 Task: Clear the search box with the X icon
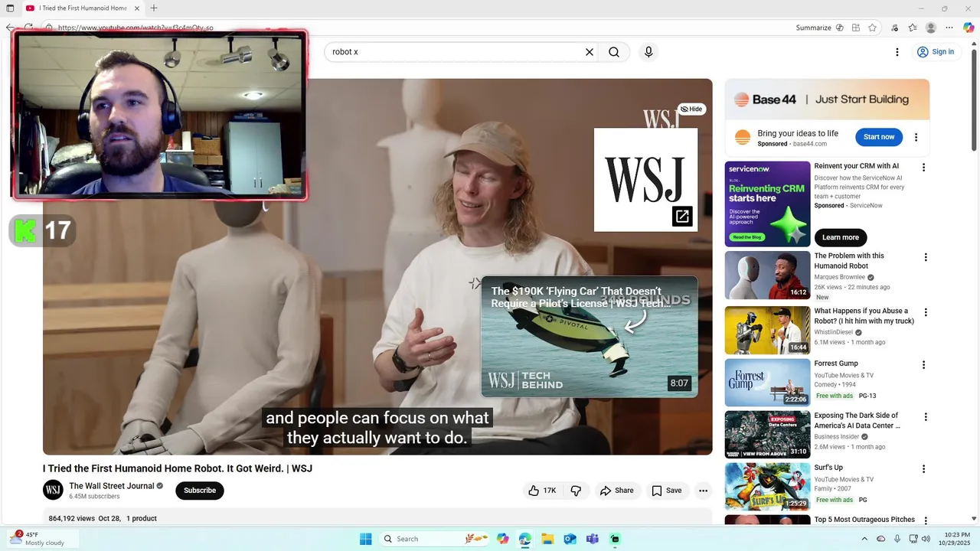point(590,52)
